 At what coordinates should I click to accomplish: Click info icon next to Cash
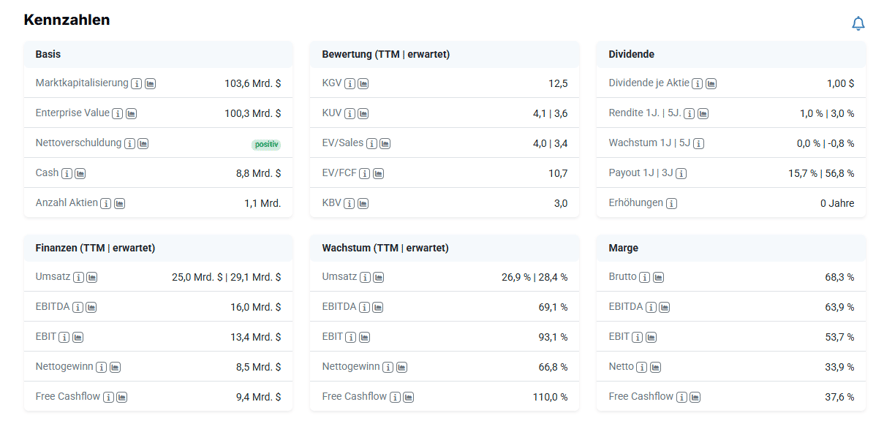(x=67, y=174)
